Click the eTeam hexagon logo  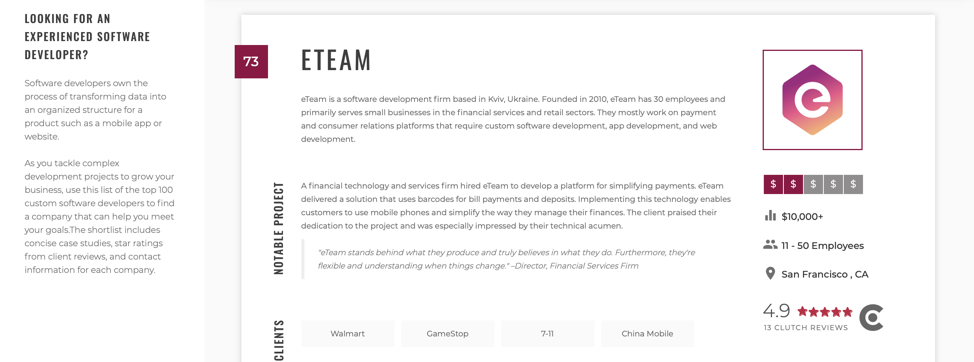(x=812, y=99)
